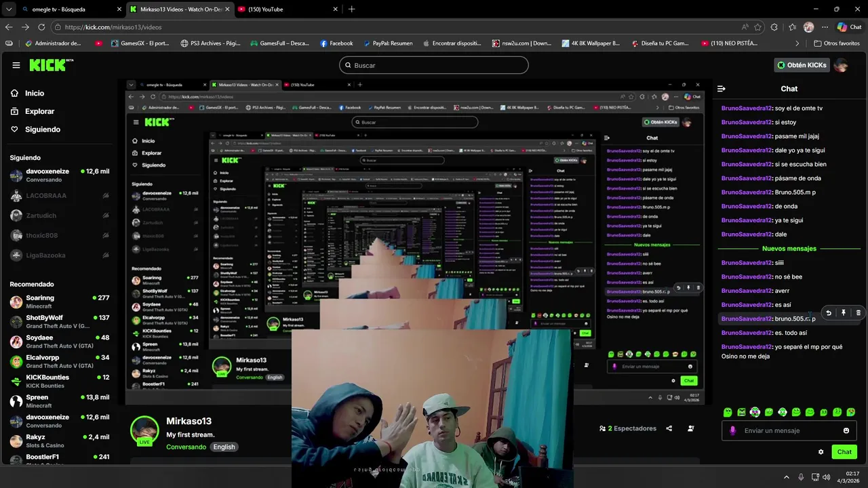Screen dimensions: 868x488
Task: Open the Kick hamburger sidebar menu
Action: click(16, 65)
